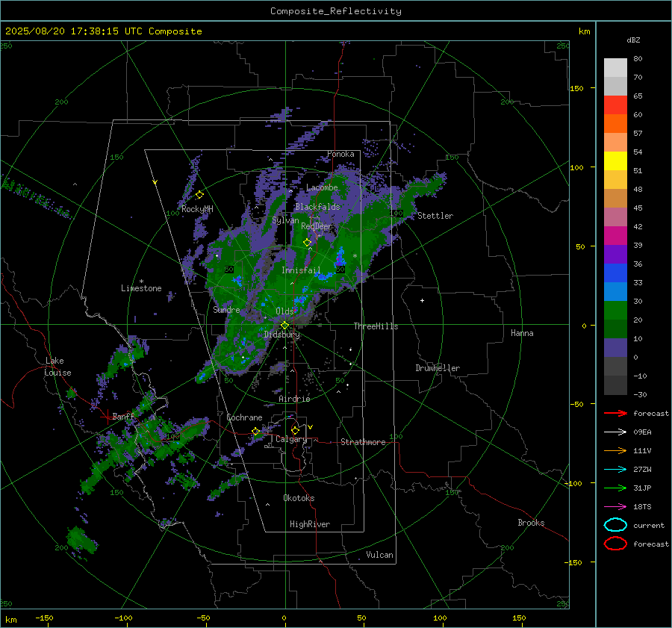Click the yellow diamond marker above Calgary

(295, 430)
